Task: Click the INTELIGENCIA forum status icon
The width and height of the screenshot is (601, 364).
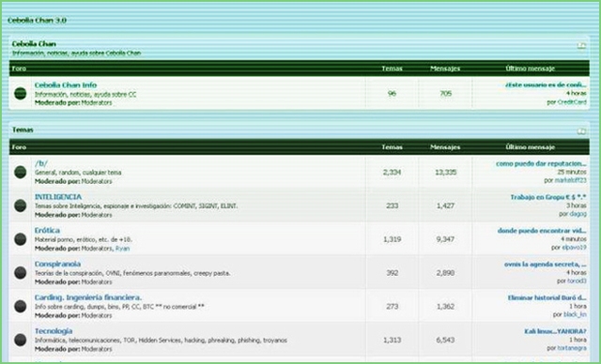Action: (21, 205)
